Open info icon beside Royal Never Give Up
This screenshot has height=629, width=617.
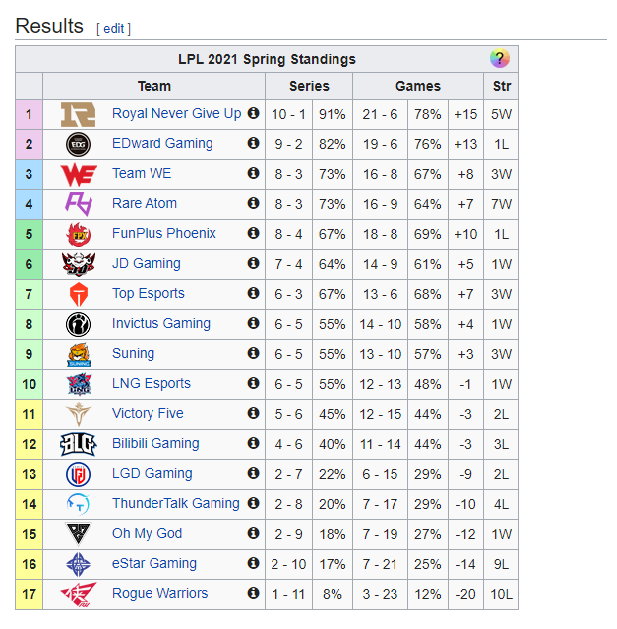(253, 113)
